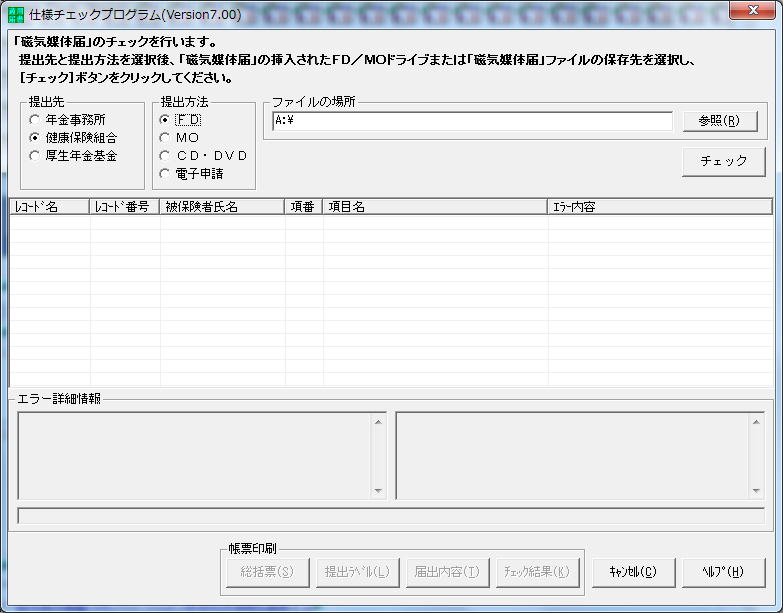Choose MO submission method
Image resolution: width=783 pixels, height=613 pixels.
(x=179, y=138)
